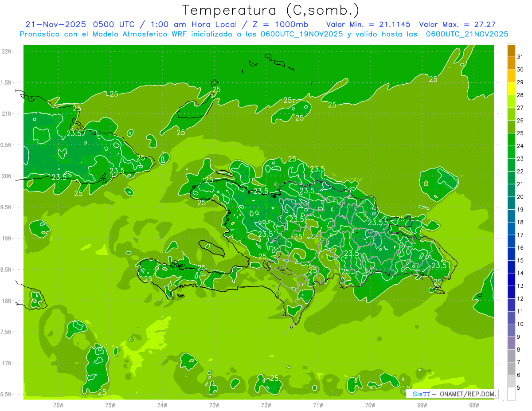Click the "74W" longitude label
This screenshot has height=411, width=532.
[x=162, y=405]
